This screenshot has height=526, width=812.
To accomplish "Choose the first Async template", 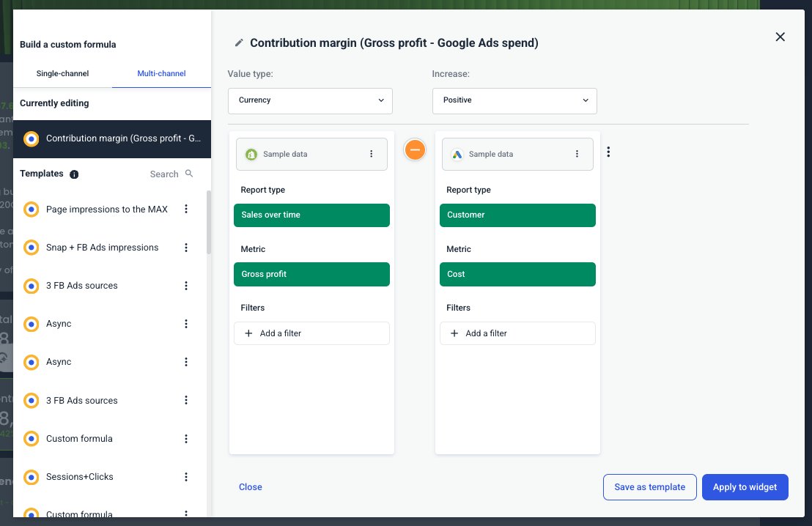I will [x=59, y=324].
